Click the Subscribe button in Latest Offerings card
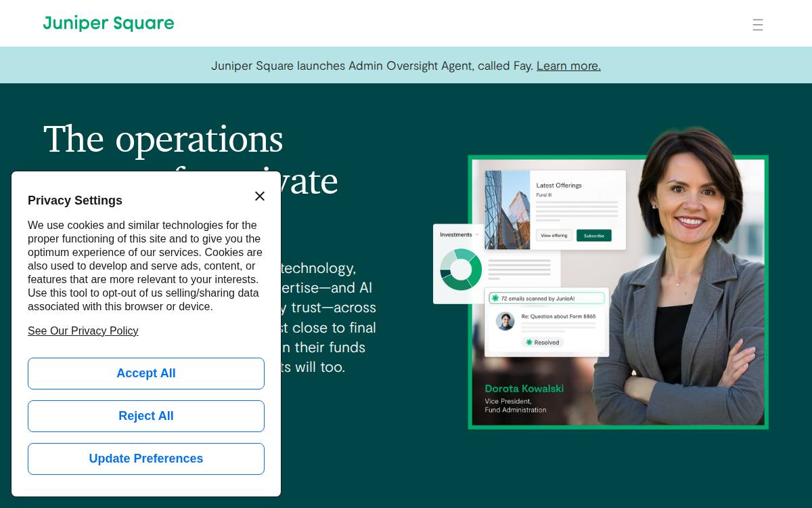Screen dimensions: 812x508 593,236
